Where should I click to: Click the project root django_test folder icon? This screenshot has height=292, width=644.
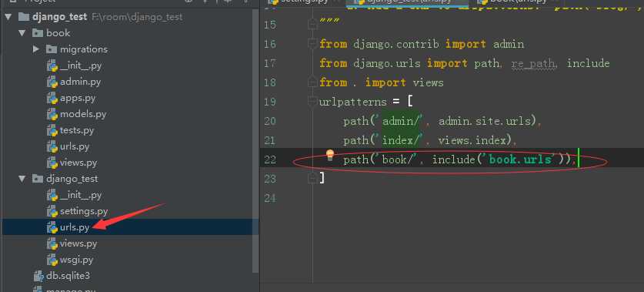click(x=25, y=17)
